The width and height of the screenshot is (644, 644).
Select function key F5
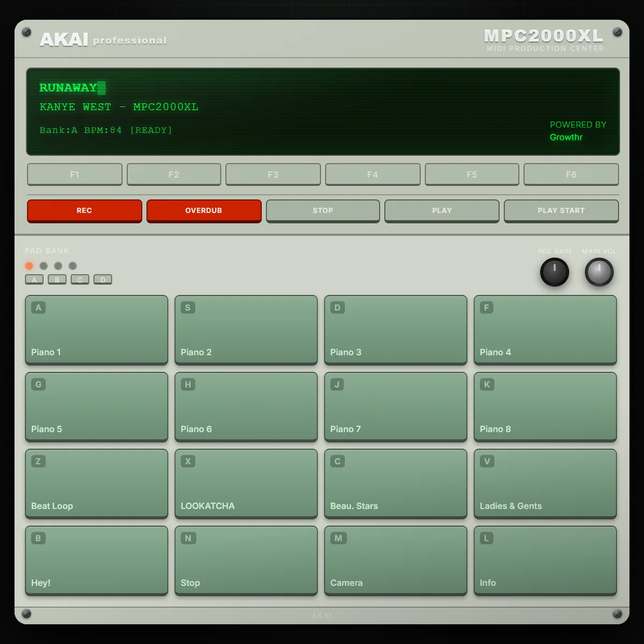pos(472,174)
